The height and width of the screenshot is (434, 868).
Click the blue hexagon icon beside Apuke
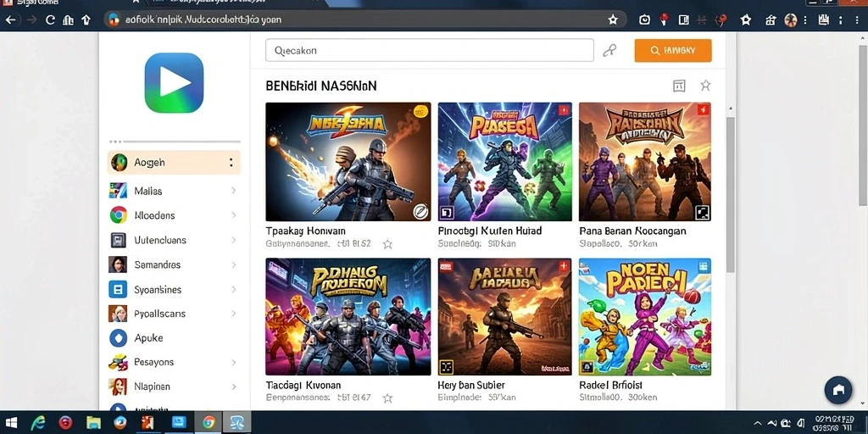pyautogui.click(x=118, y=337)
